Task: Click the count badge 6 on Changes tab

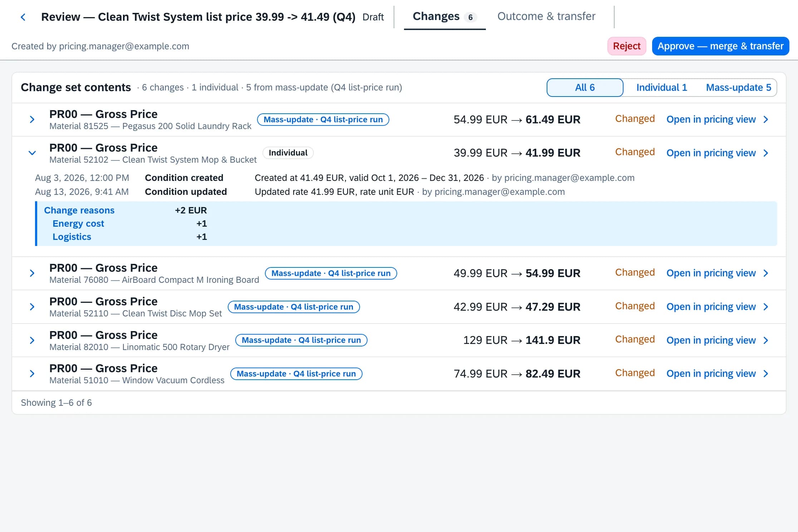Action: coord(471,17)
